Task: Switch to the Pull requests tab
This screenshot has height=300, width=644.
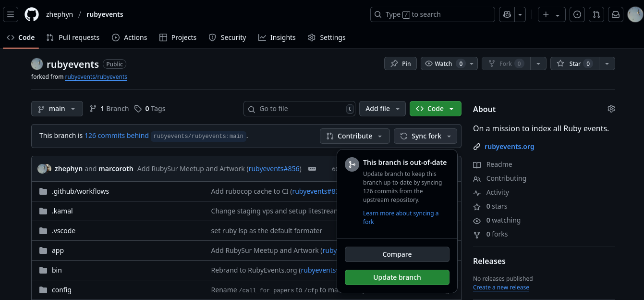Action: click(73, 37)
